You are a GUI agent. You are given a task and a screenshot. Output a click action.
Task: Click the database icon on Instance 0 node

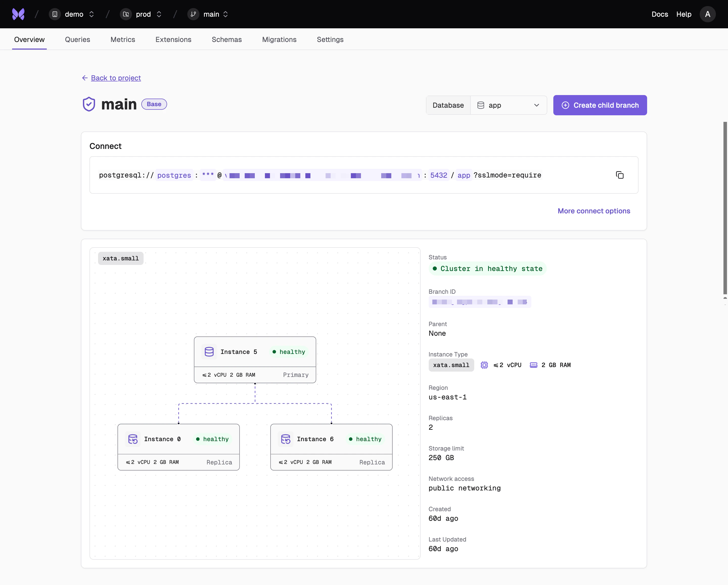pyautogui.click(x=133, y=439)
